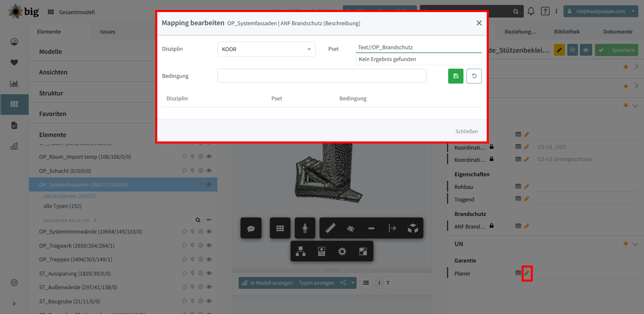
Task: Open the comment bubble tool in viewer
Action: tap(251, 228)
